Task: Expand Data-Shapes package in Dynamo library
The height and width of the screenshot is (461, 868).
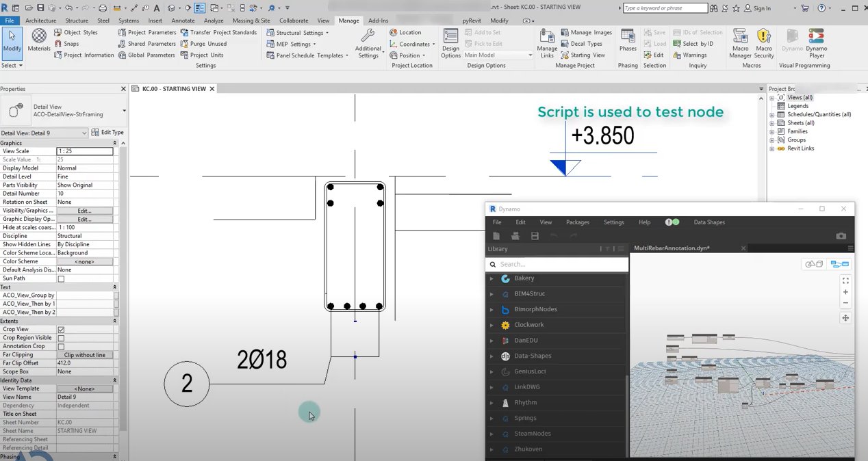Action: point(492,356)
